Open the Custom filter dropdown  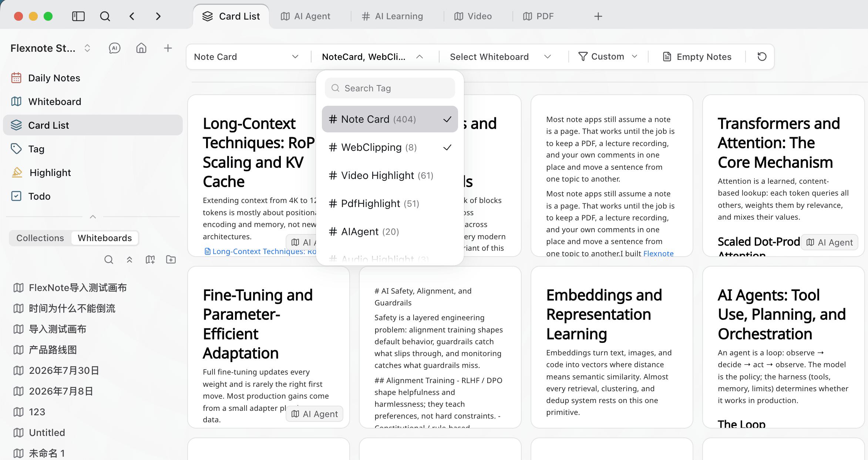click(x=608, y=57)
